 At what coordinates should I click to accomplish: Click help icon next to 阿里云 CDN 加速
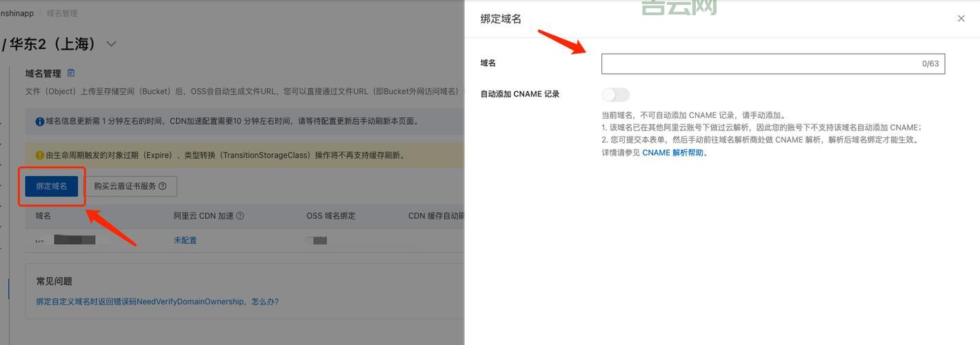(240, 216)
